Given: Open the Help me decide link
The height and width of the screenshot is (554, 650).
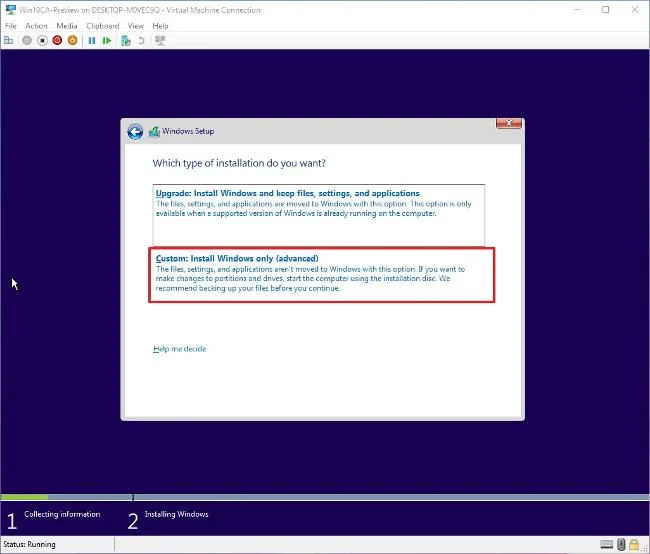Looking at the screenshot, I should (x=179, y=349).
